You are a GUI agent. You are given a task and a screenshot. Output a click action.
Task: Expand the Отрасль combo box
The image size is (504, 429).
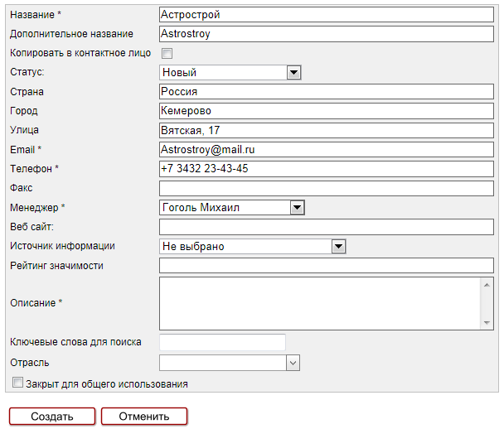click(x=292, y=363)
